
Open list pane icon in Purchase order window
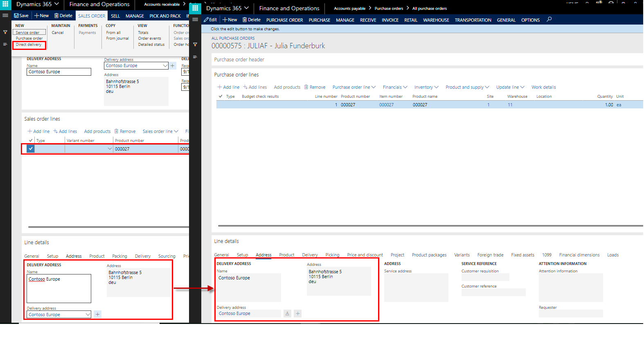click(x=195, y=57)
